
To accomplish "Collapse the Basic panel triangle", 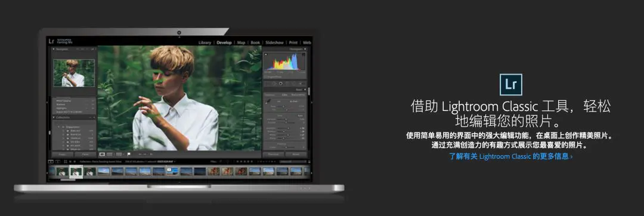I will pos(305,90).
